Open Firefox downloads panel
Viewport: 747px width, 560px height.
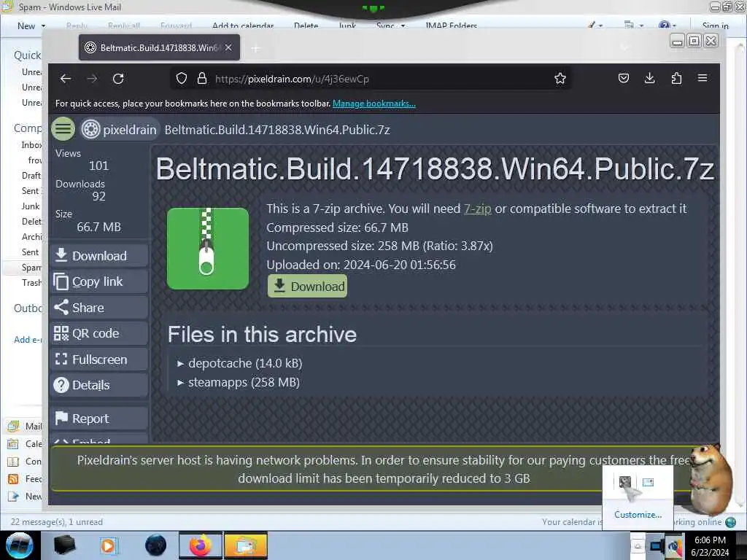click(x=649, y=78)
